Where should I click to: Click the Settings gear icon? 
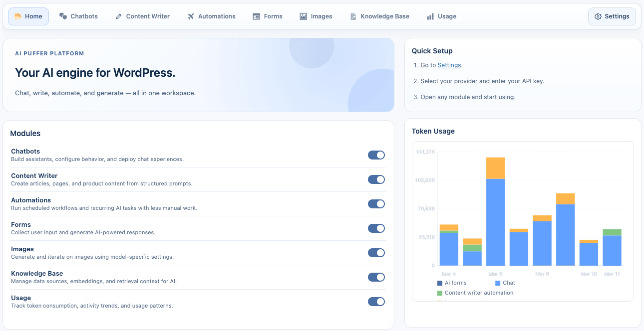598,16
